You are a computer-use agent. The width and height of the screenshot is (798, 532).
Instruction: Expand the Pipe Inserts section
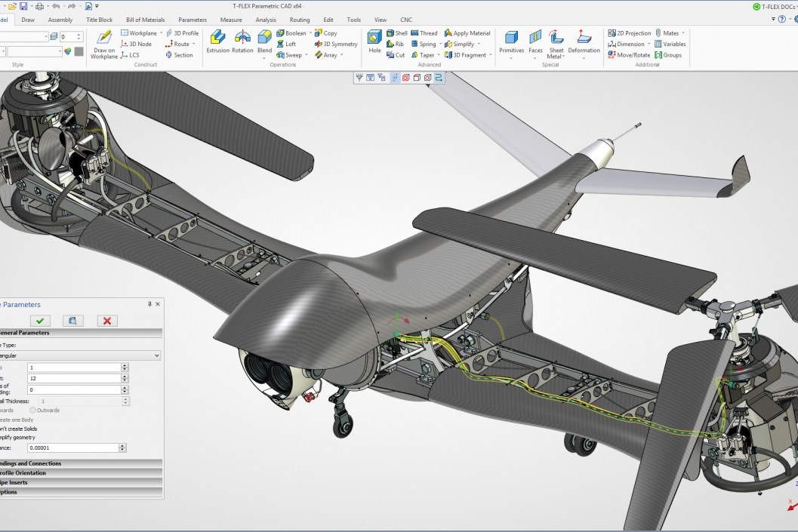click(80, 482)
